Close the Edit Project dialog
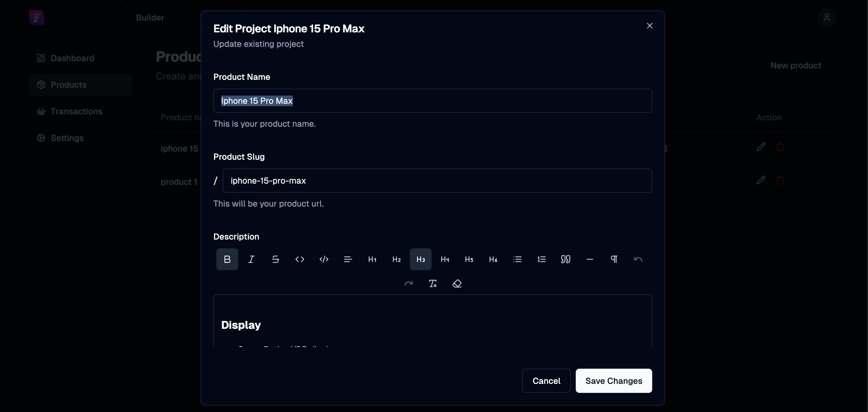Viewport: 868px width, 412px height. pos(650,26)
